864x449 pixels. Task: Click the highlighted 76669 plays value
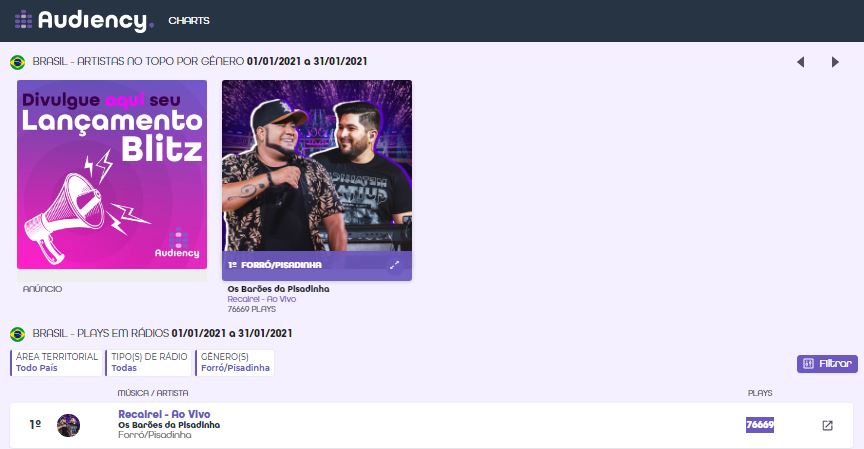[x=760, y=425]
